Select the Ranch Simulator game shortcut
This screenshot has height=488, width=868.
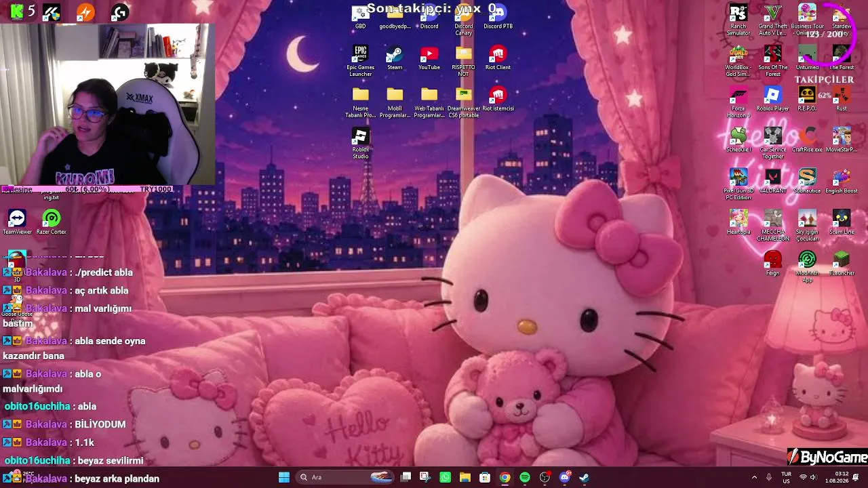point(738,20)
